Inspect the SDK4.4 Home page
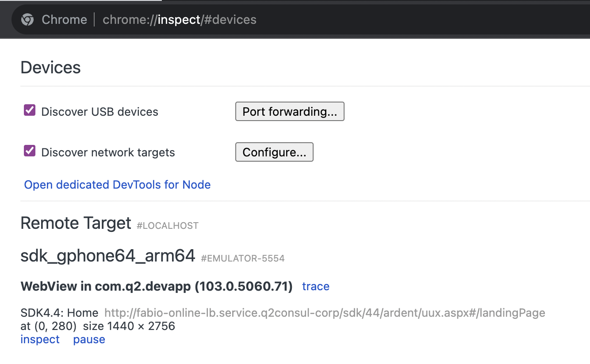Viewport: 590px width, 364px height. tap(40, 339)
